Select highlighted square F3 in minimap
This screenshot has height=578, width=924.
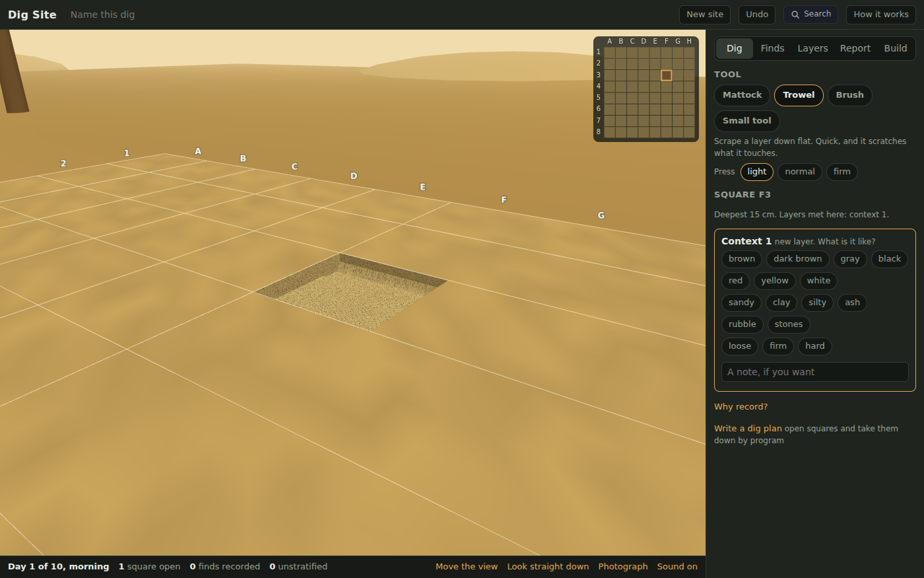(667, 75)
